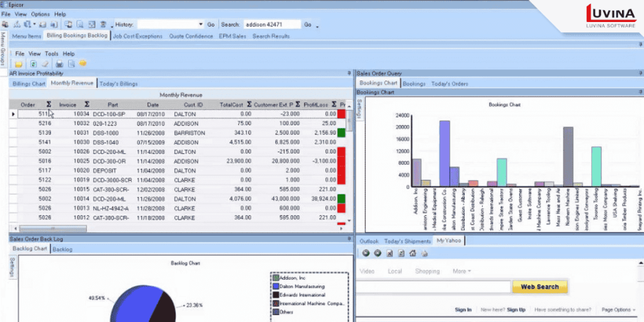
Task: Click the tall Northern Machine bar in chart
Action: 568,157
